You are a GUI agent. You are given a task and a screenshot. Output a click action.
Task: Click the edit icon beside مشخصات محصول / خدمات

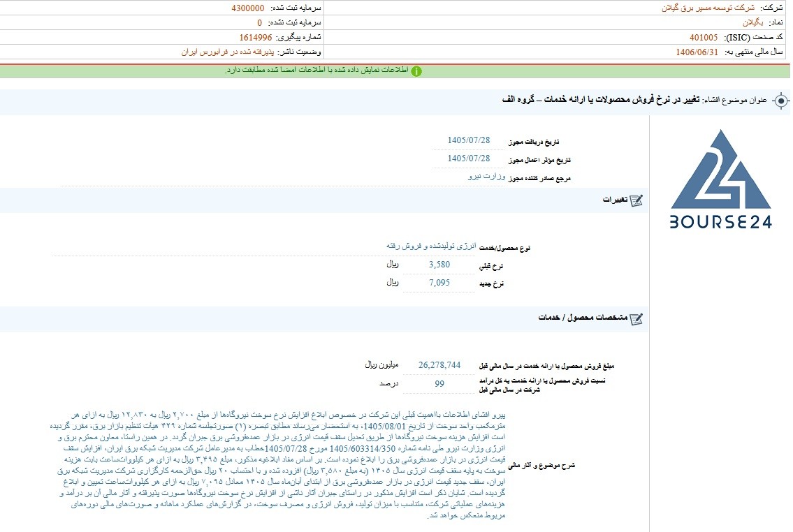pos(636,319)
